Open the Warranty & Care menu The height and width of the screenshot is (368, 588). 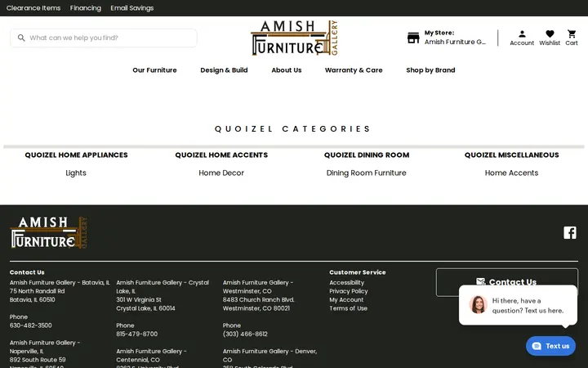pyautogui.click(x=354, y=70)
